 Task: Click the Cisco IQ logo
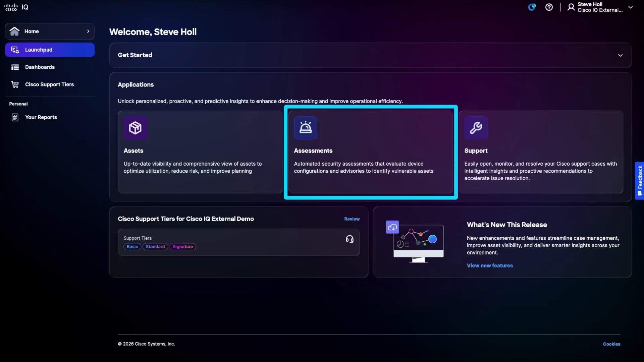[16, 7]
